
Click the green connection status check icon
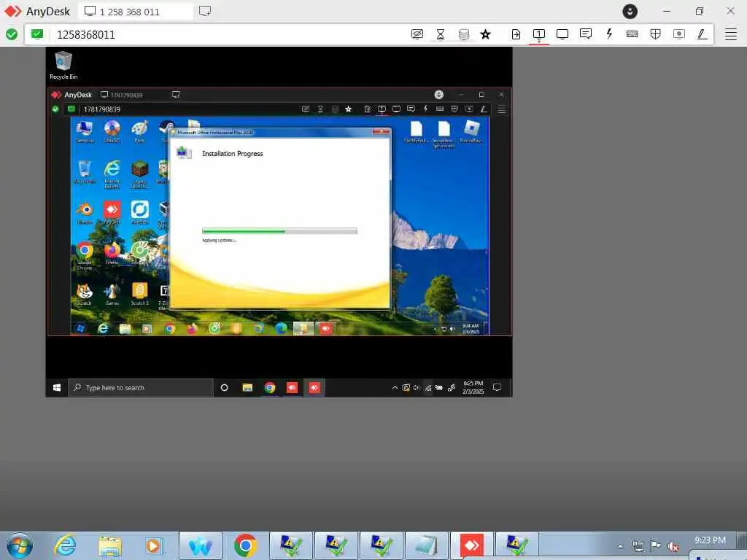pos(12,34)
